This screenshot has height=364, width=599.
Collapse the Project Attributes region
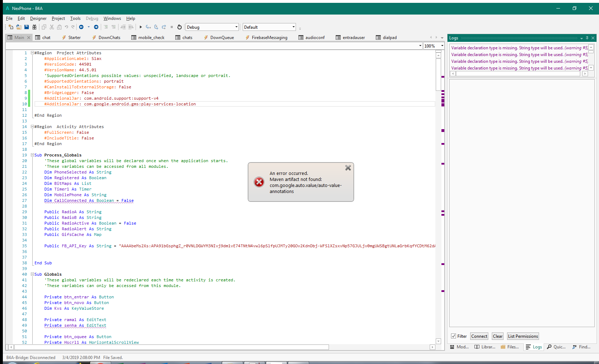point(32,53)
